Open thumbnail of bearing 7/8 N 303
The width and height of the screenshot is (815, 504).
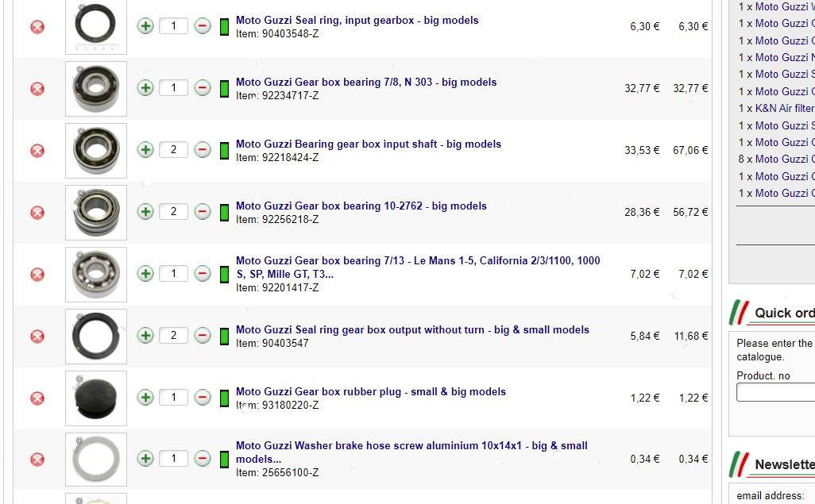tap(96, 89)
